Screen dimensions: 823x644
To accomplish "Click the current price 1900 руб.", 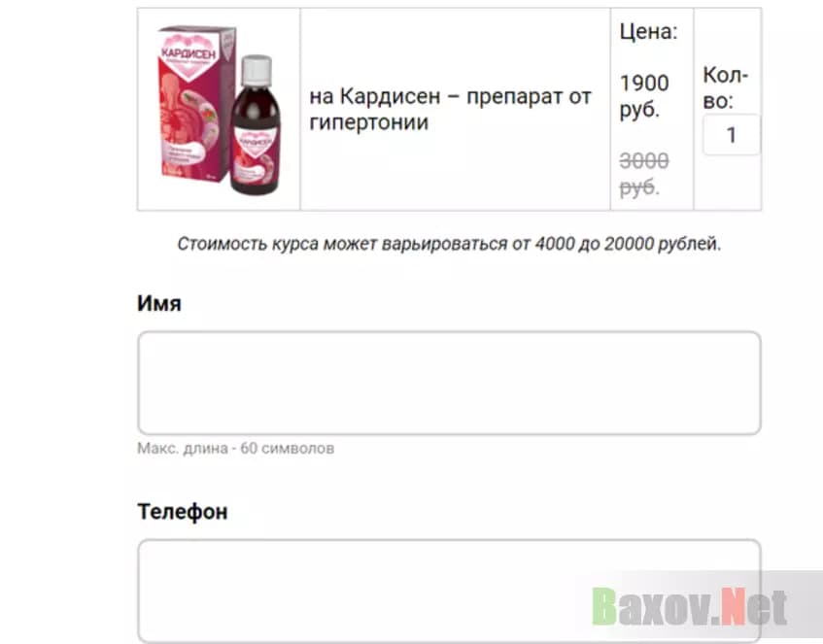I will point(644,96).
